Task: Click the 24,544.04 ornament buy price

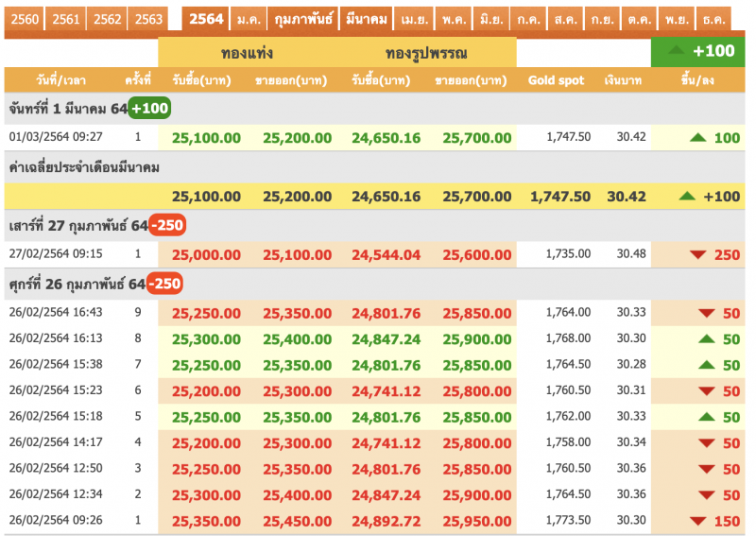Action: pyautogui.click(x=386, y=254)
